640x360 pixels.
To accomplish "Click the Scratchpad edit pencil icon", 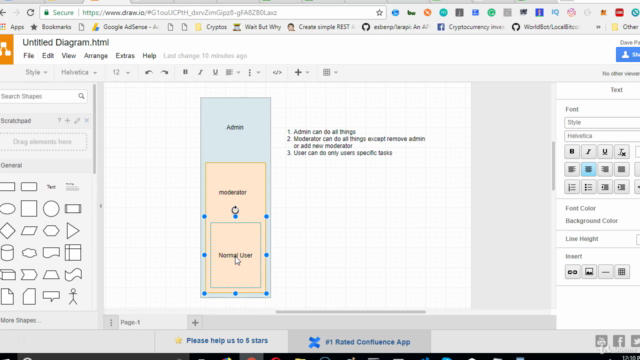I will coord(77,120).
